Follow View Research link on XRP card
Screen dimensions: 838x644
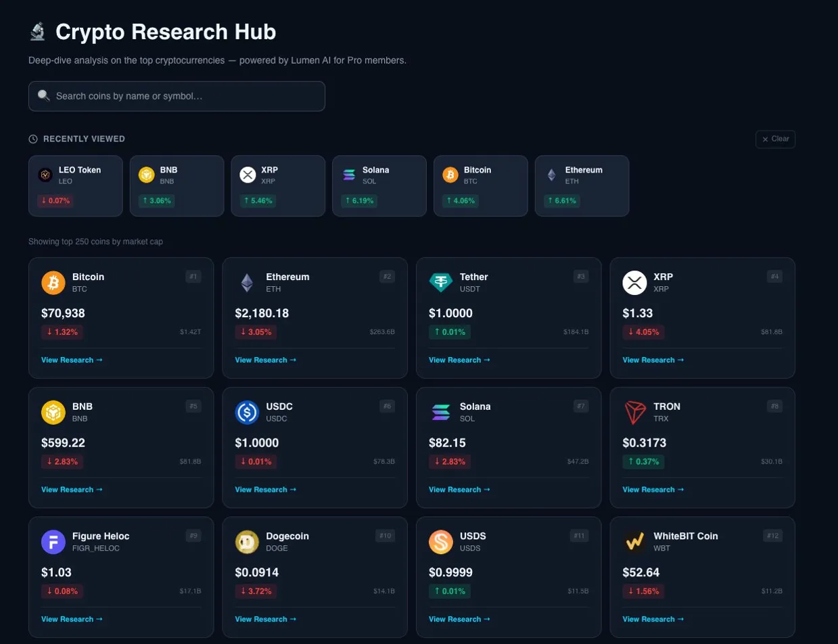(x=653, y=360)
